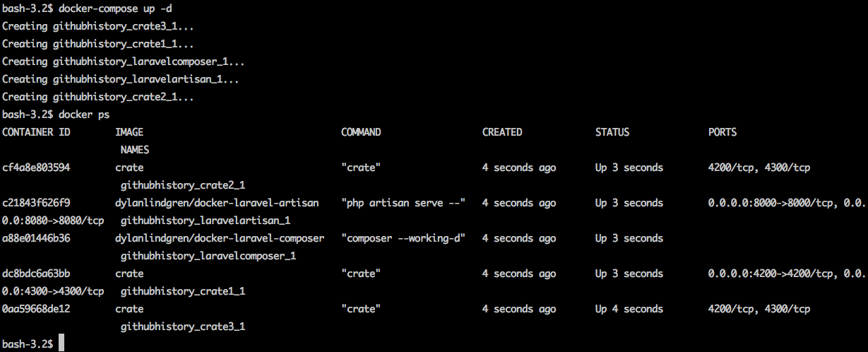Click the githubhistory_laravelcomposer_1 container name
The width and height of the screenshot is (868, 352).
click(208, 256)
